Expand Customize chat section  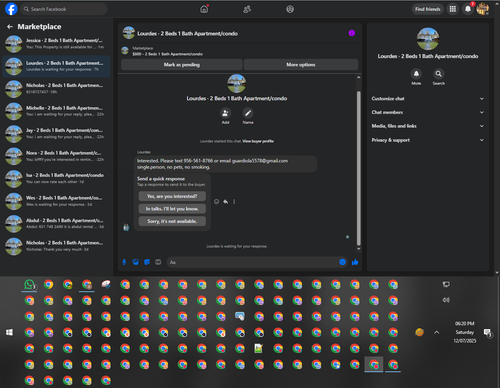pyautogui.click(x=428, y=99)
